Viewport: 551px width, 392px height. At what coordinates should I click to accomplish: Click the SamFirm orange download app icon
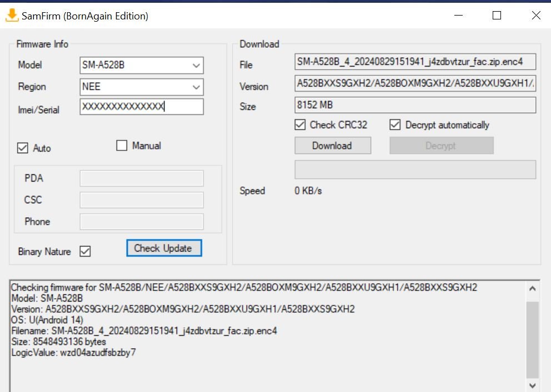click(x=12, y=15)
